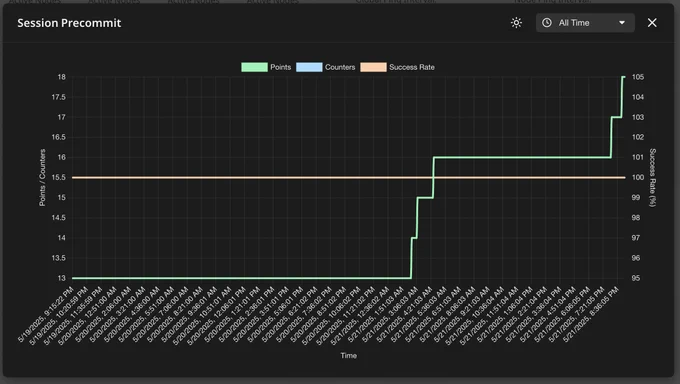Image resolution: width=680 pixels, height=384 pixels.
Task: Toggle Counters series via blue legend swatch
Action: point(309,67)
